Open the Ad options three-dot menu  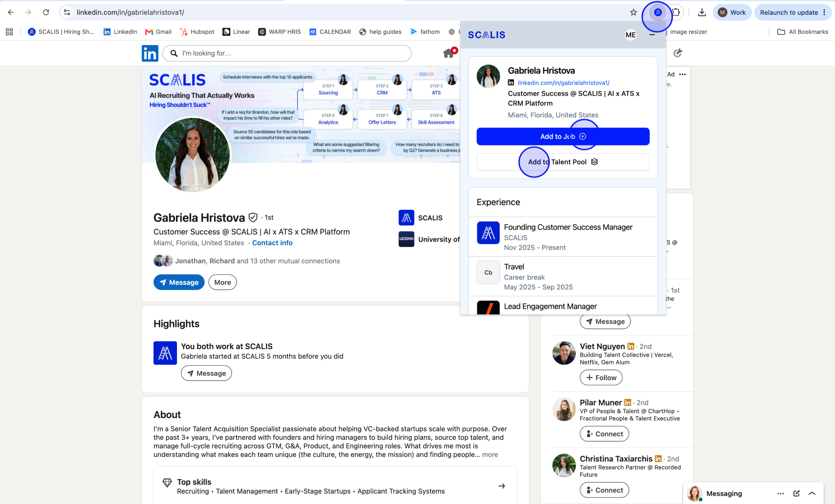[x=682, y=74]
